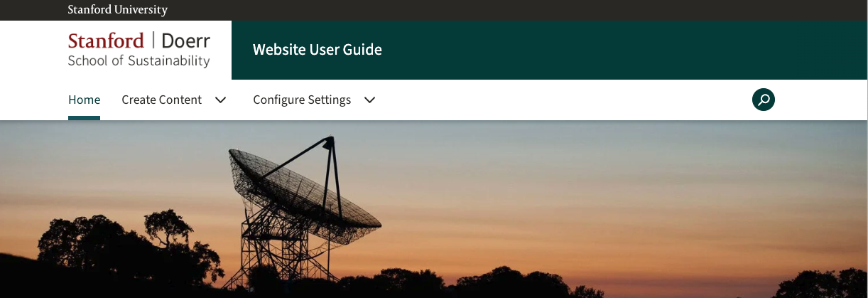Image resolution: width=868 pixels, height=298 pixels.
Task: Select the Create Content menu label
Action: click(x=161, y=100)
